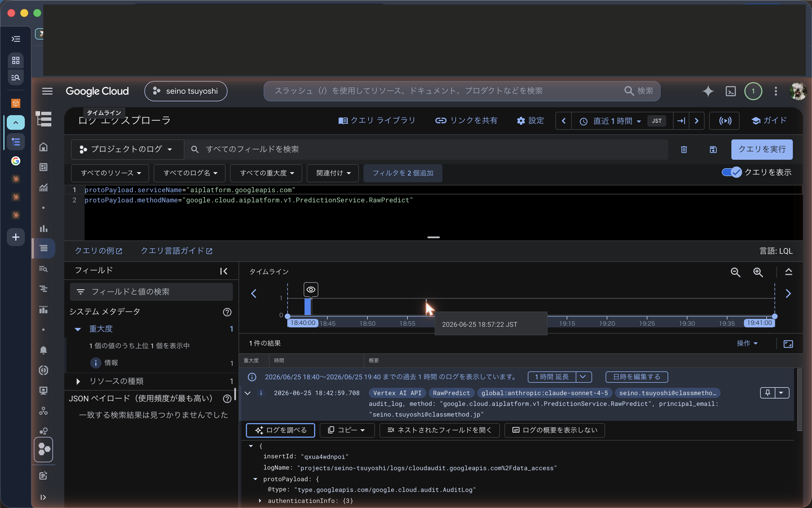Open the Alerting bell icon in sidebar

point(43,350)
